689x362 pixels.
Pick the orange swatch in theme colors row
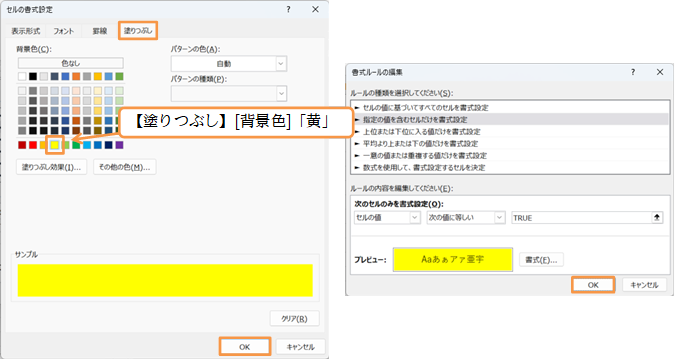[x=76, y=76]
